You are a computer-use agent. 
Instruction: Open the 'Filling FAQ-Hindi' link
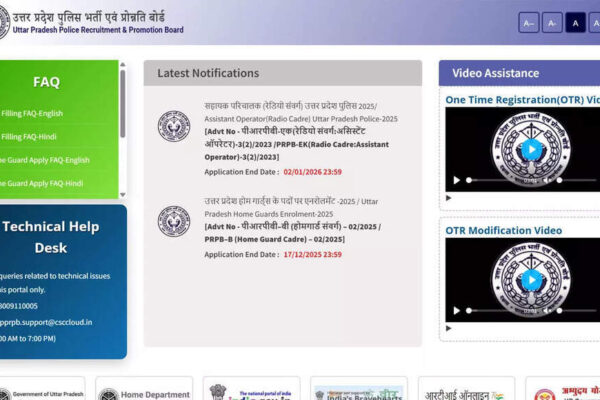[x=29, y=137]
